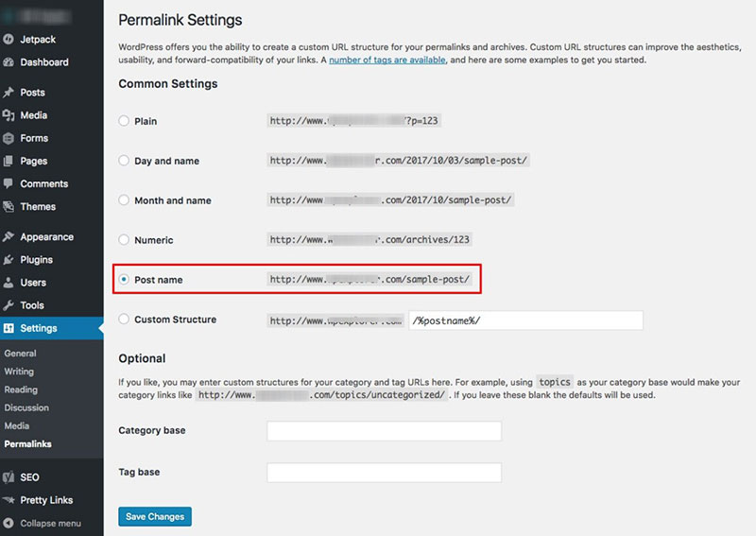Click the Save Changes button
The width and height of the screenshot is (756, 536).
point(155,516)
